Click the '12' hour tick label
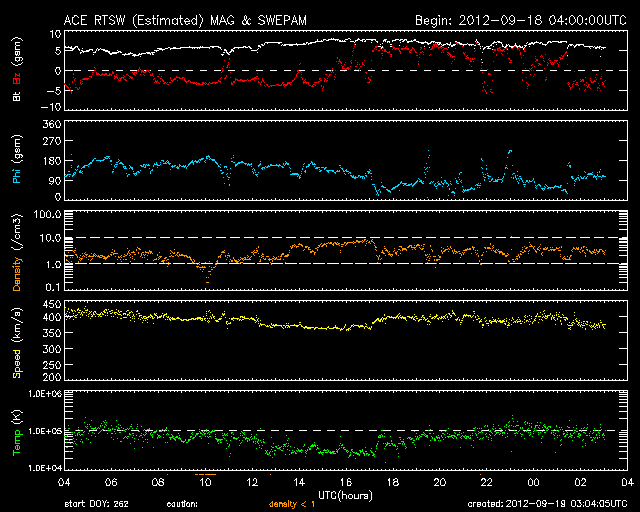Viewport: 640px width, 512px height. [x=252, y=483]
